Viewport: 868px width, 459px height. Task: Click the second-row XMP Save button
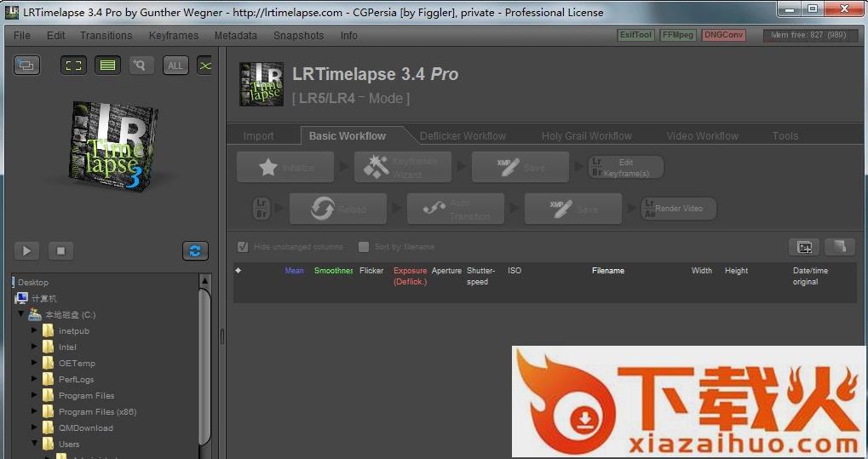tap(573, 209)
